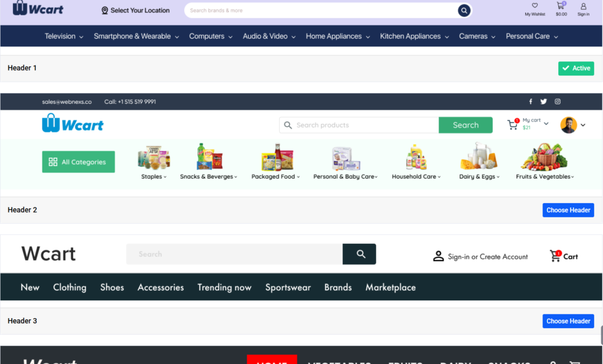603x364 pixels.
Task: Expand Smartphone & Wearable menu
Action: (x=137, y=36)
